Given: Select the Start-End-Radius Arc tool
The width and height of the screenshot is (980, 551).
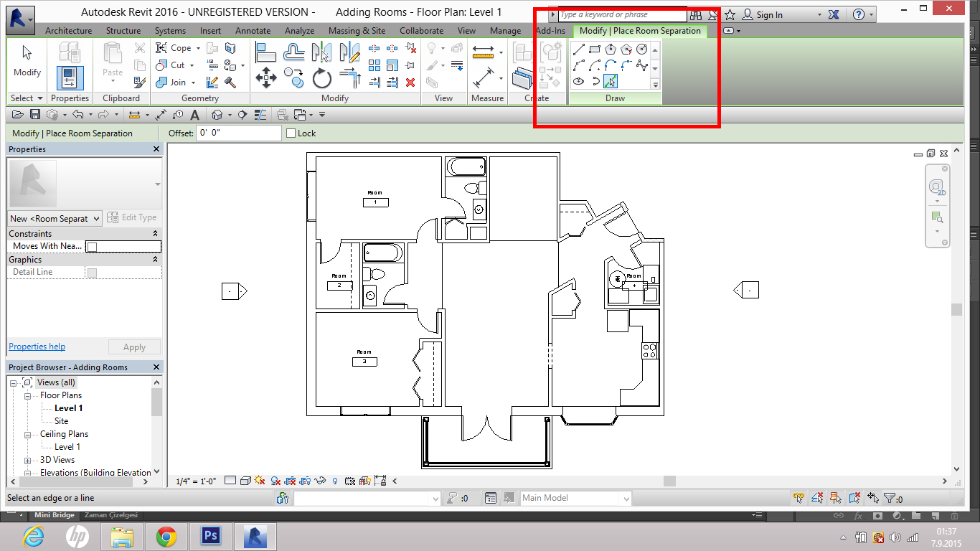Looking at the screenshot, I should [x=579, y=65].
